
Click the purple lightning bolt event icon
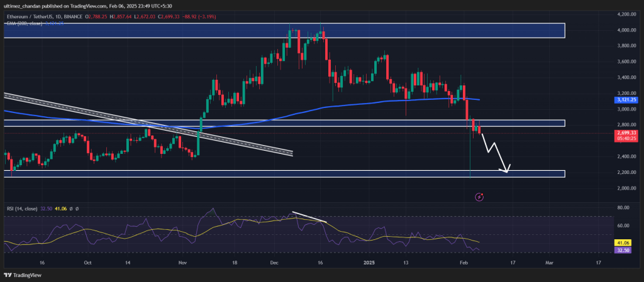(x=479, y=197)
